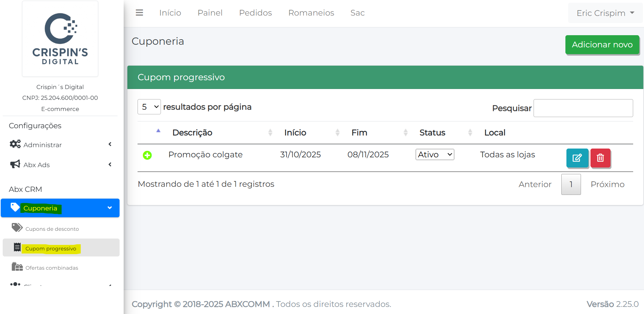Open the Ativo status dropdown
This screenshot has width=644, height=314.
pos(435,155)
